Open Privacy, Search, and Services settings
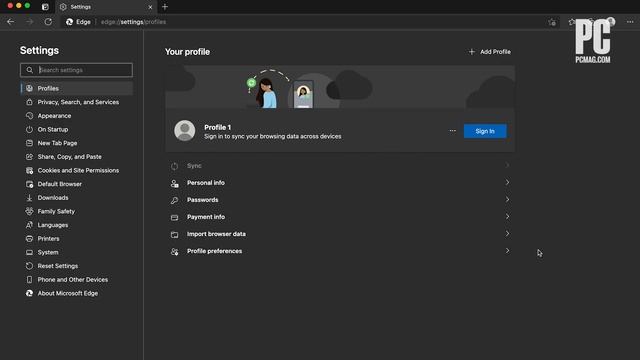 [76, 102]
